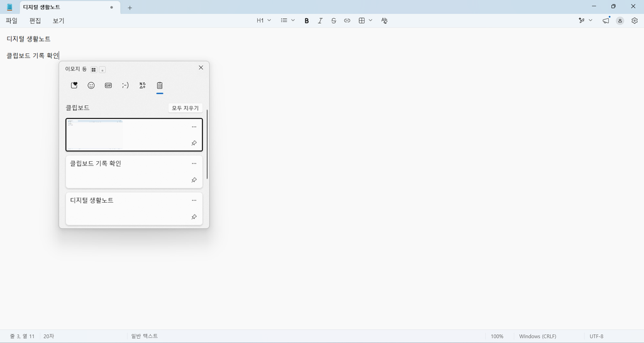Click the '20자' character count in status bar
The height and width of the screenshot is (343, 644).
pos(48,336)
